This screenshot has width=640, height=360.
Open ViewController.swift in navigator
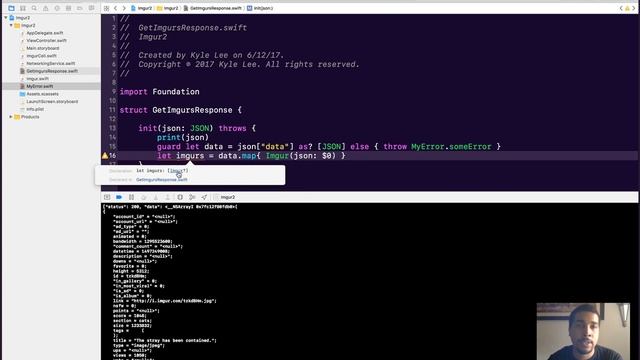point(46,40)
